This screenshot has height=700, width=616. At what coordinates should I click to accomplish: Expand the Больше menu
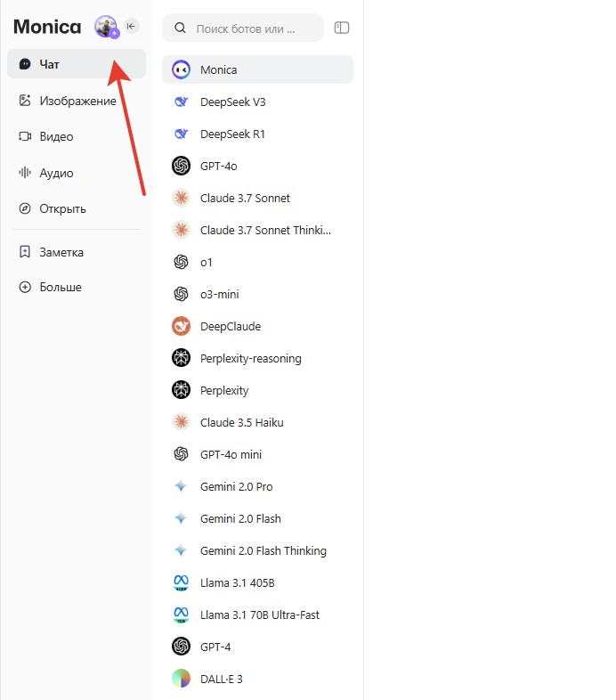click(60, 287)
